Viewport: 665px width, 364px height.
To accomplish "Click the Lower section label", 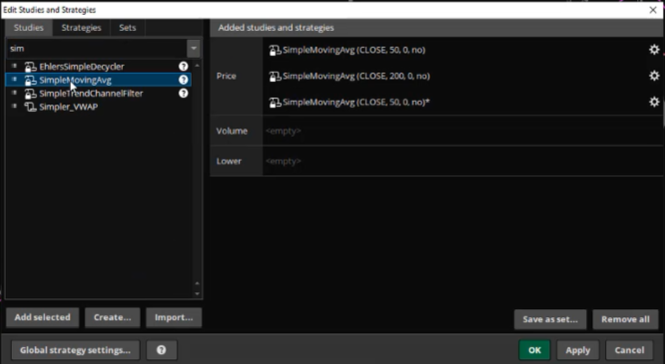I will pyautogui.click(x=229, y=161).
